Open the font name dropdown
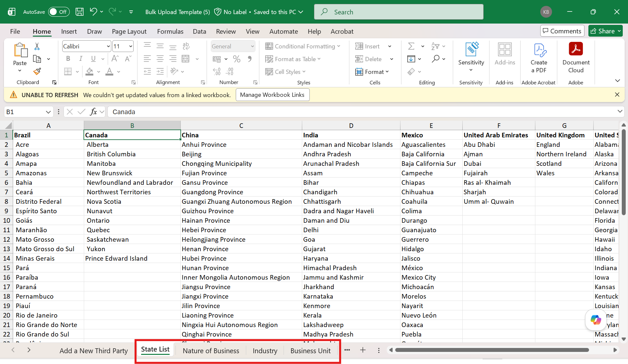Viewport: 628px width, 364px height. (x=108, y=46)
